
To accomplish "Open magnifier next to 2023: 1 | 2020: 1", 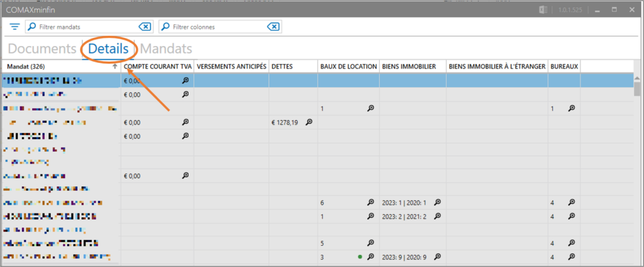I will point(438,202).
